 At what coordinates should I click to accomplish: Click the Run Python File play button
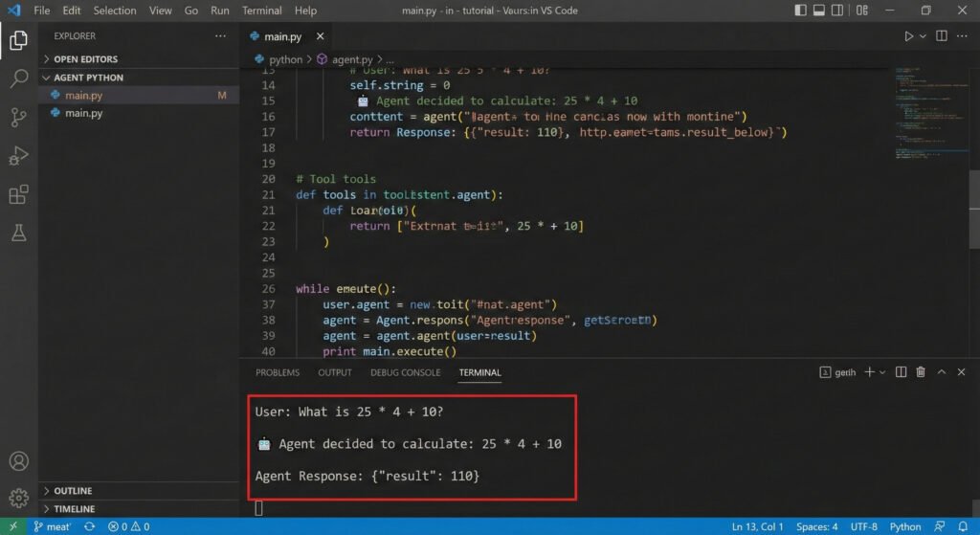tap(908, 36)
